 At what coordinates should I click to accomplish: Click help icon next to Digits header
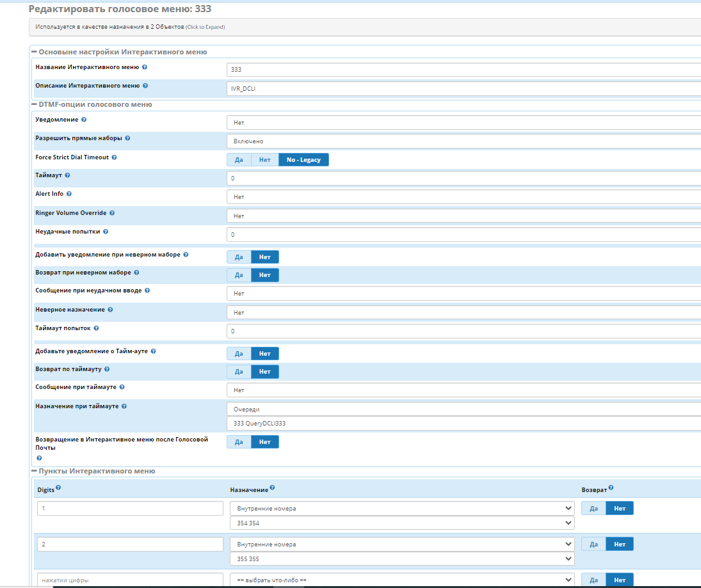(58, 488)
